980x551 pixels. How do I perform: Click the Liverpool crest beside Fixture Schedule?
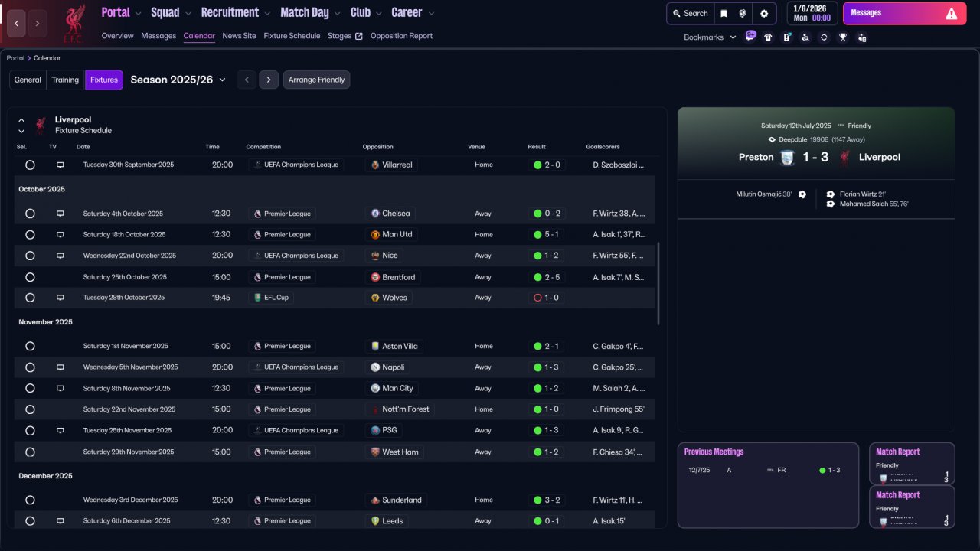click(41, 125)
